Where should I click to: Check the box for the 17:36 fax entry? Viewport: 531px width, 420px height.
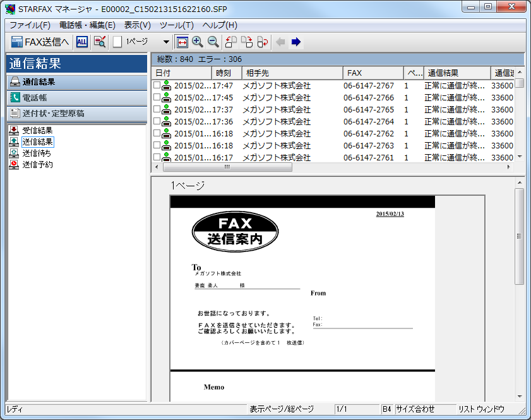tap(157, 122)
